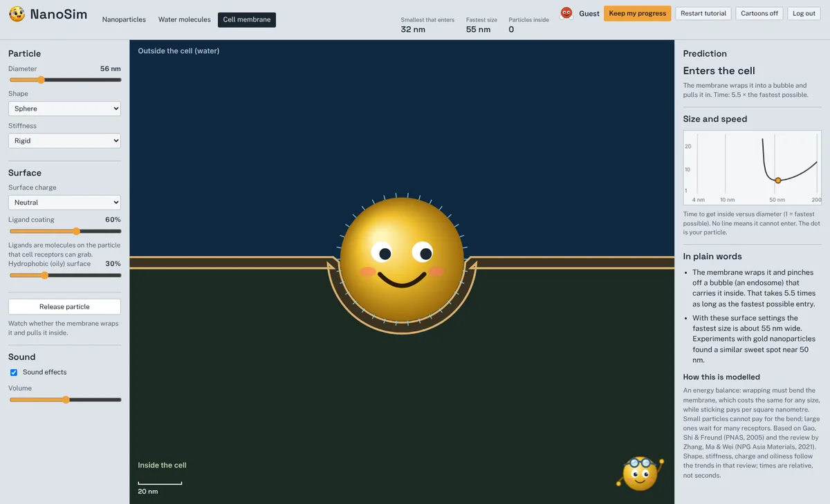Log out of the Guest session
Screen dimensions: 830x504
[804, 13]
